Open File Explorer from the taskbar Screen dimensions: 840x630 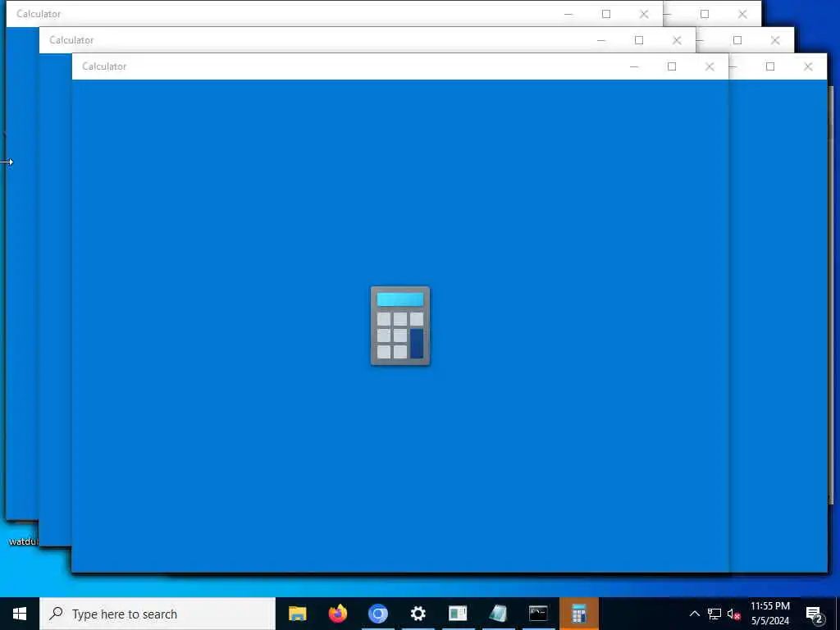(297, 614)
